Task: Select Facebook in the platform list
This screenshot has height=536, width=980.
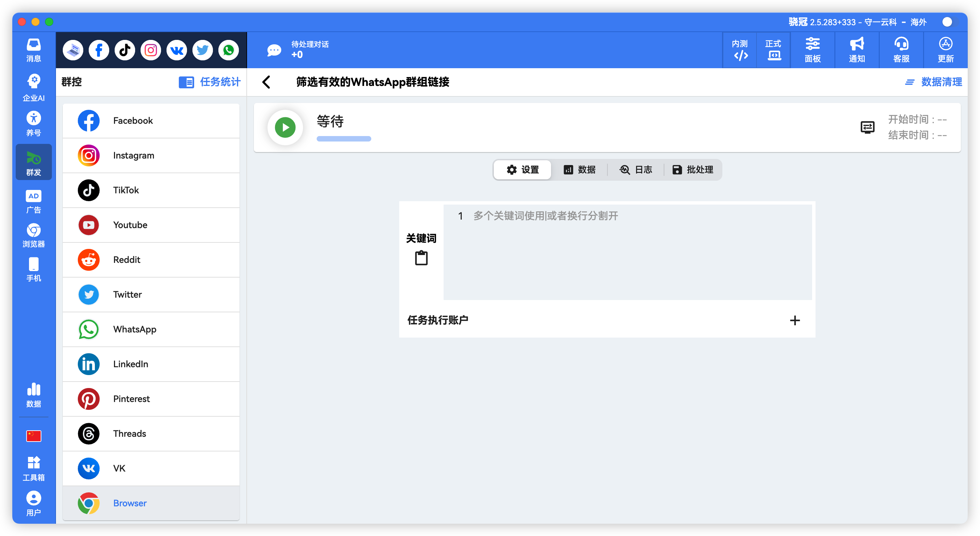Action: click(x=151, y=120)
